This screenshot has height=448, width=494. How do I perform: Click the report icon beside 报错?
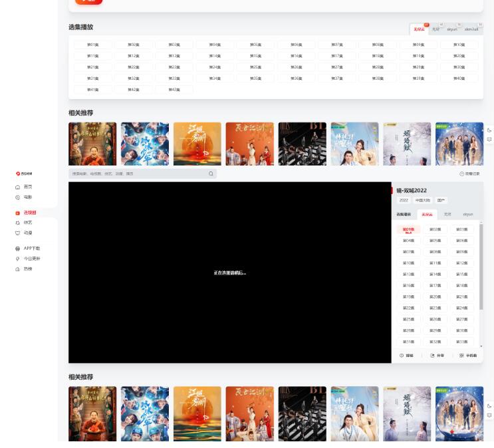[x=402, y=356]
